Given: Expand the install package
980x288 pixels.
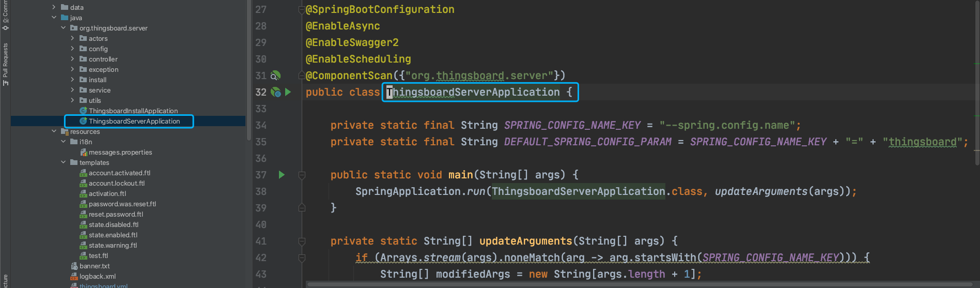Looking at the screenshot, I should (72, 80).
